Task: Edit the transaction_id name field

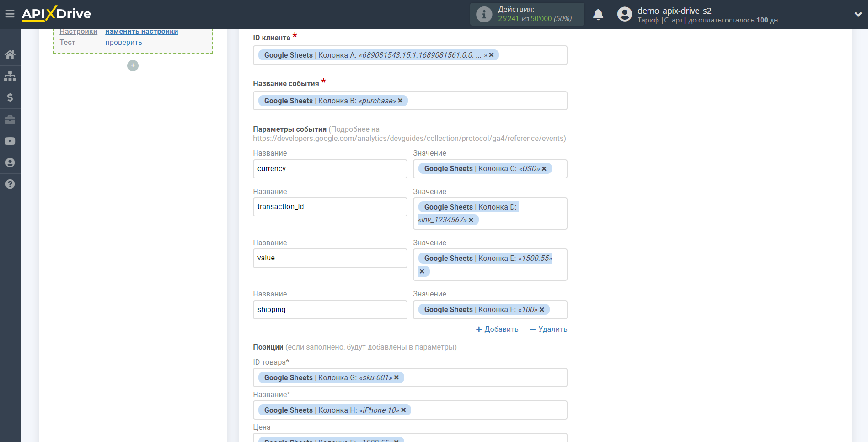Action: coord(330,207)
